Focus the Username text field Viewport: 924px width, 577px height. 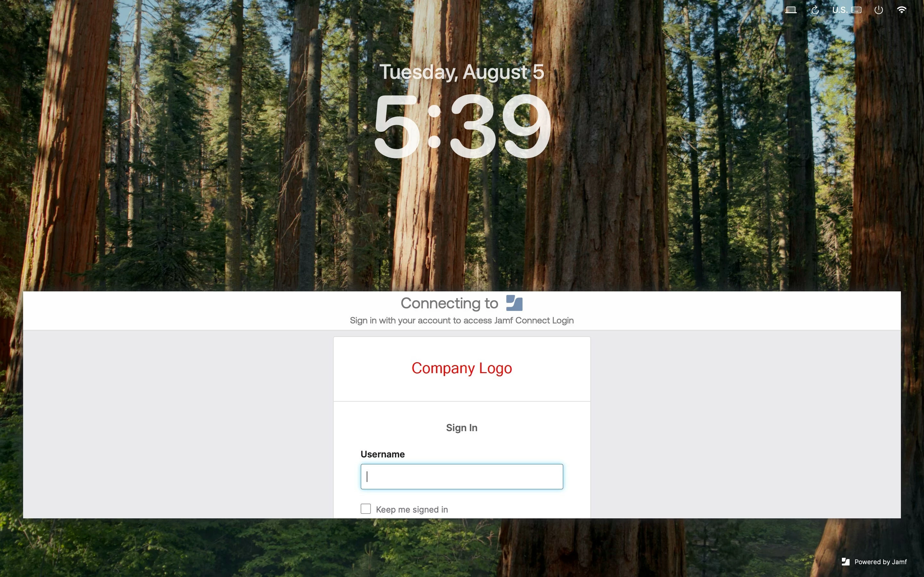click(462, 477)
